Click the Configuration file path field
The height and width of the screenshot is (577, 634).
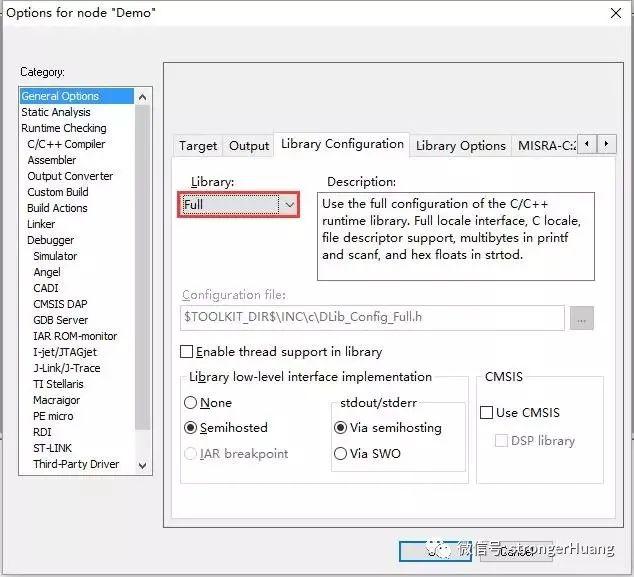click(372, 317)
